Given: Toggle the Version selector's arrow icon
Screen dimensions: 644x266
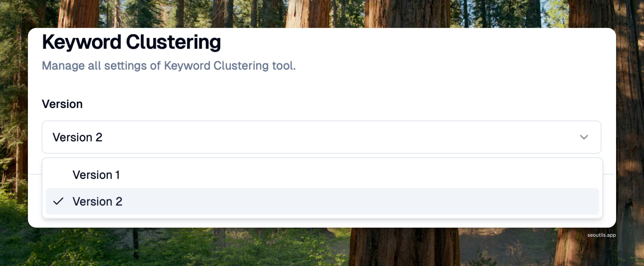Looking at the screenshot, I should [584, 137].
